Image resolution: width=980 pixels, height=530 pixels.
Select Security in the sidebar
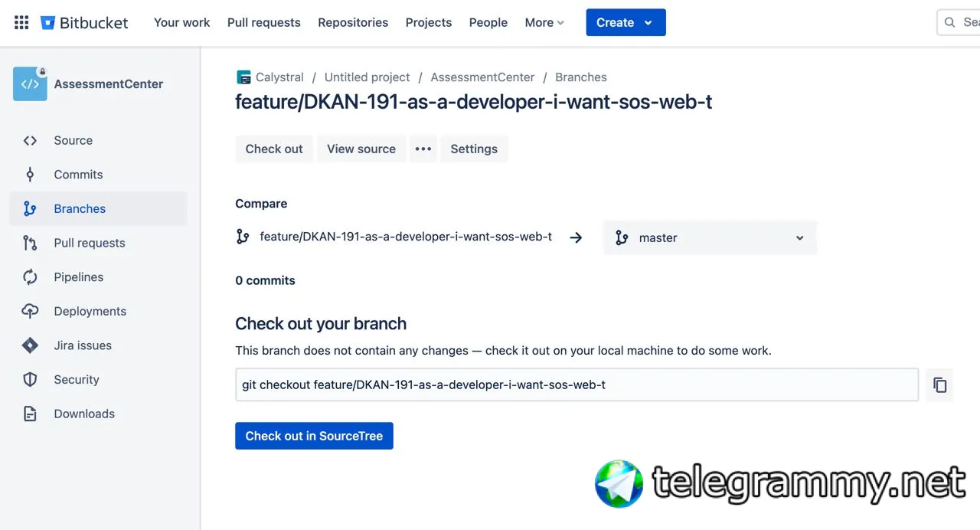point(98,379)
